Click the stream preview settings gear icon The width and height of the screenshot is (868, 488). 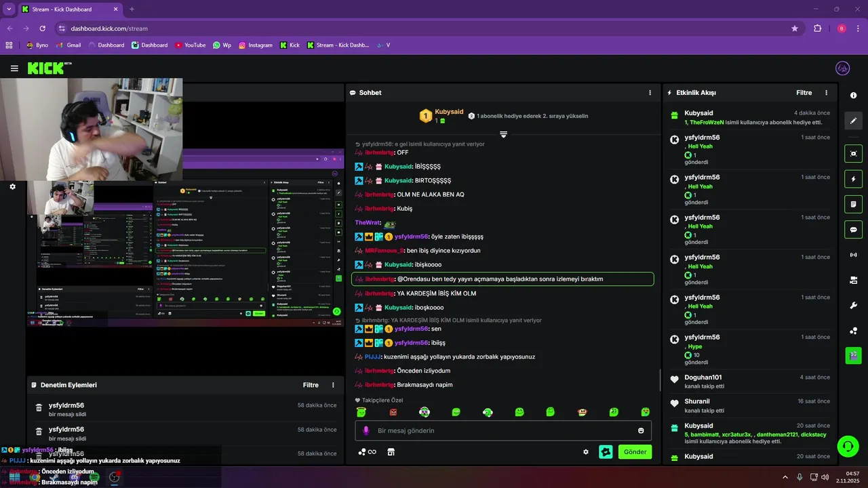[x=12, y=186]
